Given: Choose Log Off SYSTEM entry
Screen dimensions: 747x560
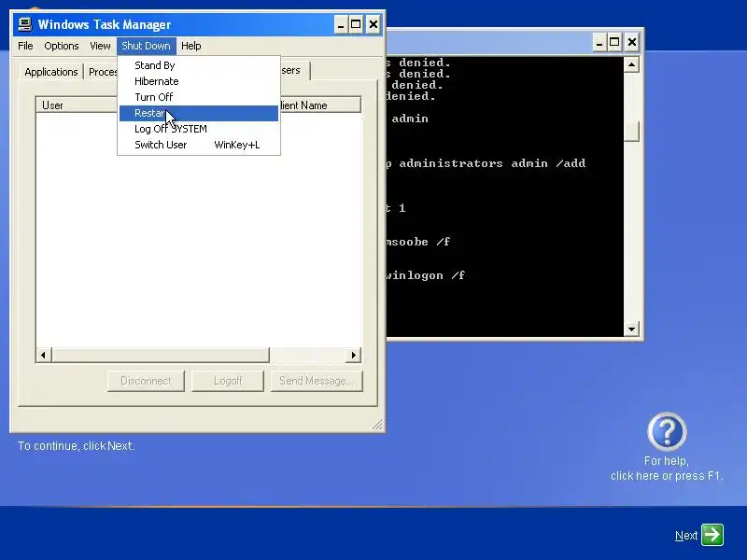Looking at the screenshot, I should [x=199, y=129].
